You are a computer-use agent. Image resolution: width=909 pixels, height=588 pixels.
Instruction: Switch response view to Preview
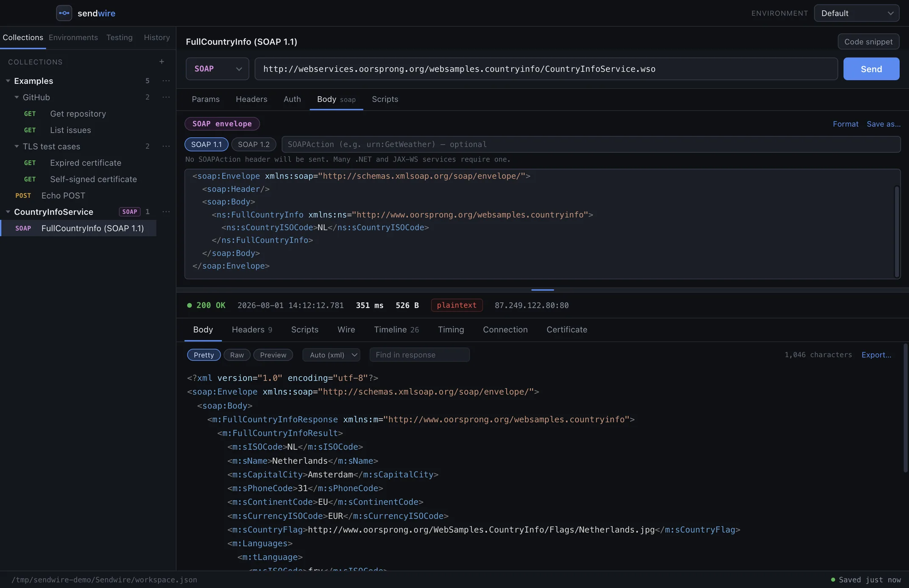click(x=273, y=355)
